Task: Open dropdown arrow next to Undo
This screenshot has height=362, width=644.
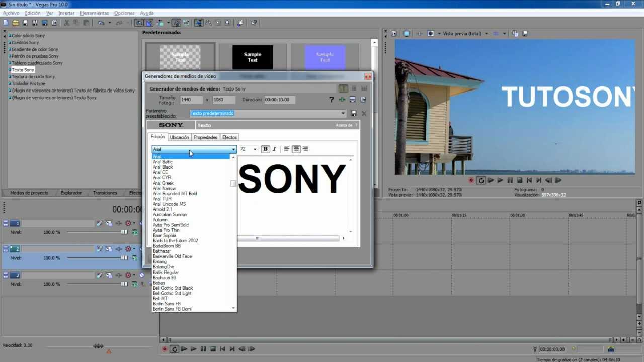Action: [x=109, y=23]
